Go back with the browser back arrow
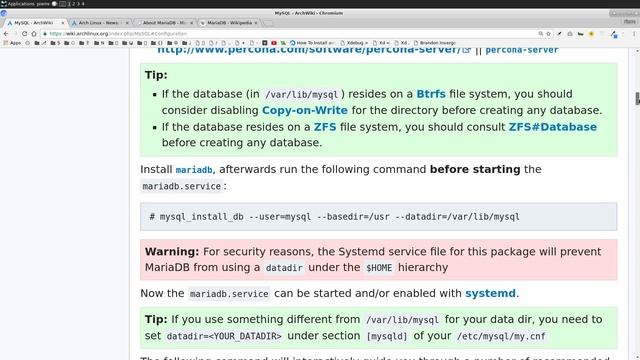The height and width of the screenshot is (360, 640). point(6,34)
